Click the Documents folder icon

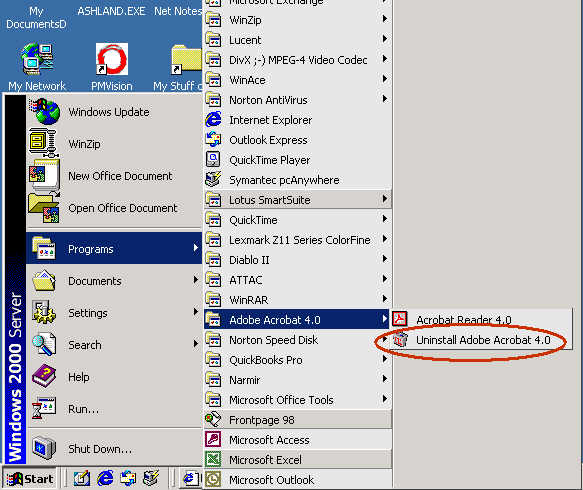coord(44,281)
